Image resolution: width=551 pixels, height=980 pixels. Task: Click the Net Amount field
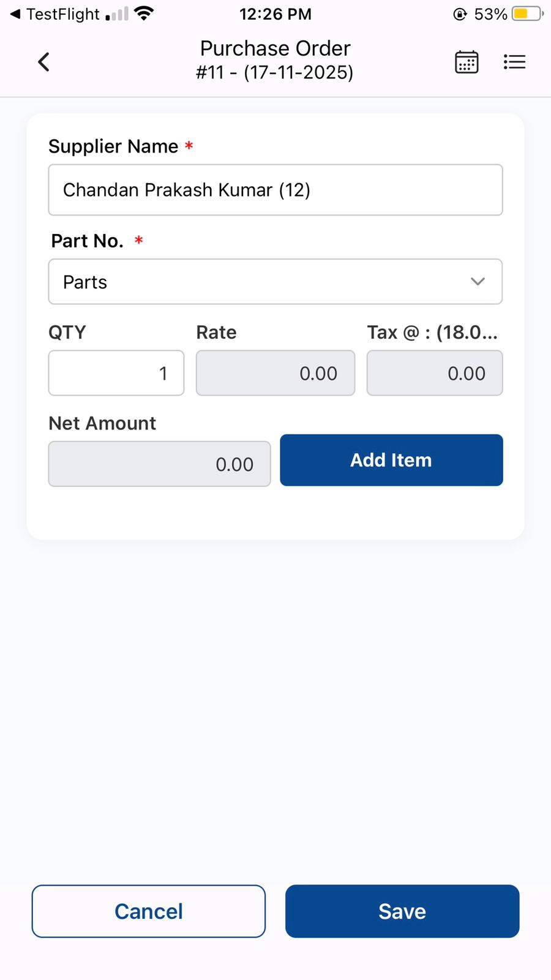[x=159, y=464]
